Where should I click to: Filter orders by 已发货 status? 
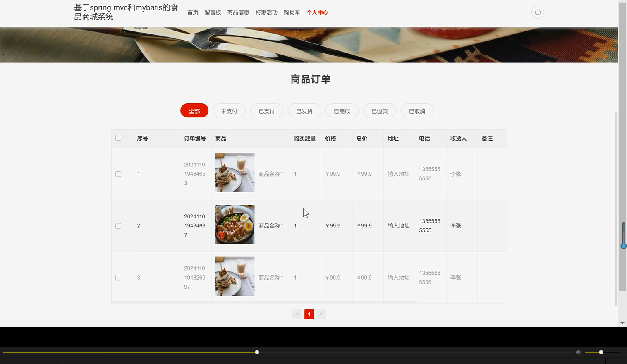coord(304,110)
